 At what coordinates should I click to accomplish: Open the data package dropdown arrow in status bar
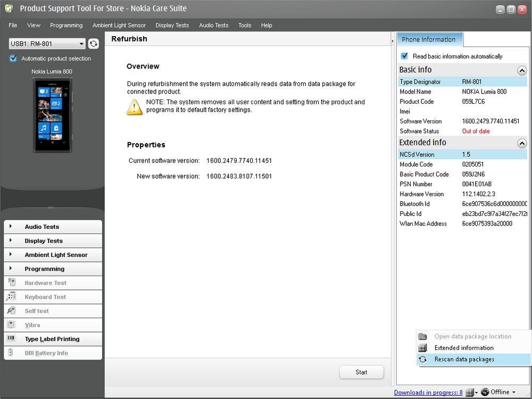(x=476, y=393)
